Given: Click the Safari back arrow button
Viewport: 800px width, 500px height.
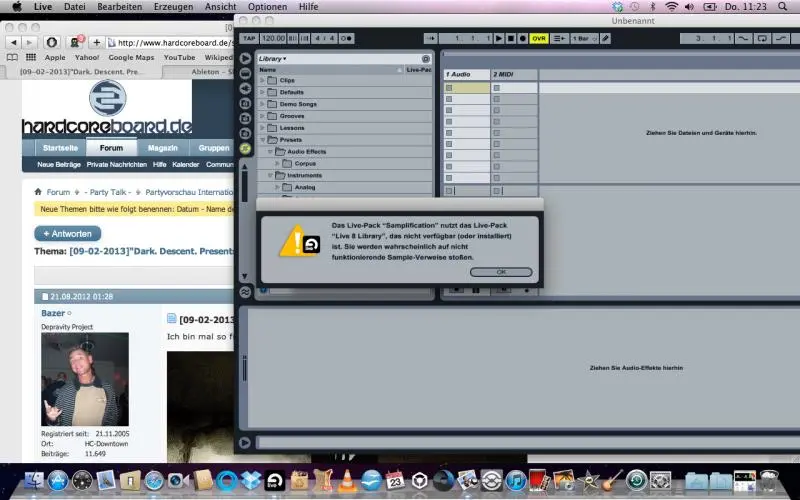Looking at the screenshot, I should 13,42.
